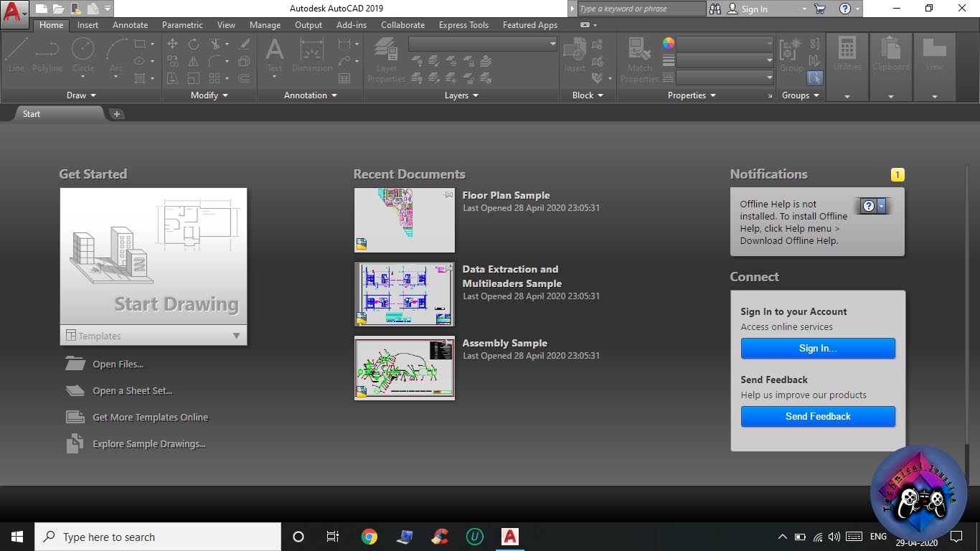The width and height of the screenshot is (980, 551).
Task: Switch to the Express Tools tab
Action: coord(463,25)
